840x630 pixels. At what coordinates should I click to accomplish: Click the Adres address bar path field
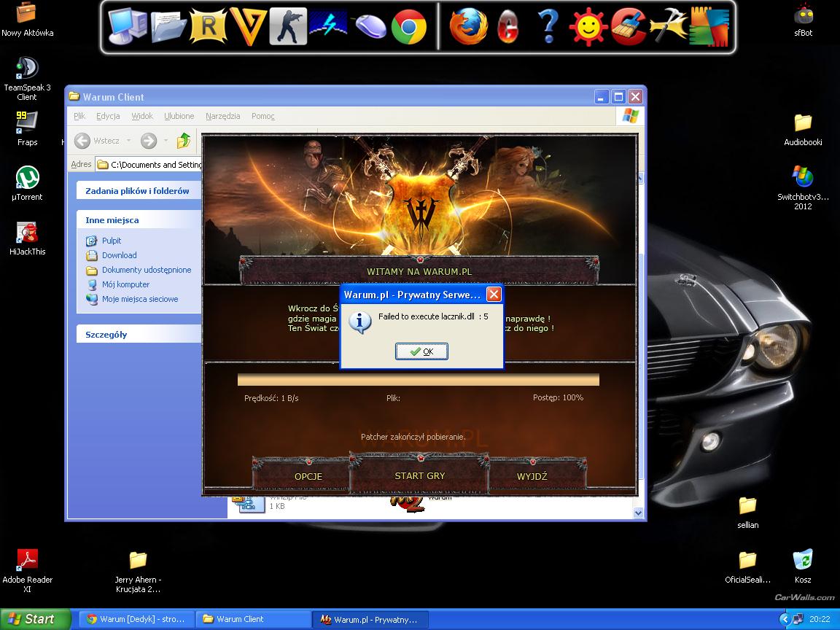point(149,165)
